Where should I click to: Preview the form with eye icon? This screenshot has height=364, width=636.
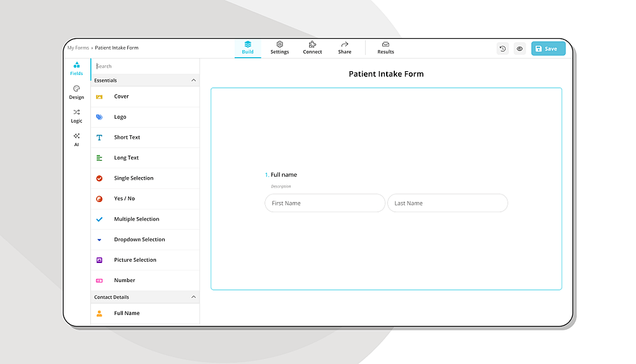pos(520,49)
